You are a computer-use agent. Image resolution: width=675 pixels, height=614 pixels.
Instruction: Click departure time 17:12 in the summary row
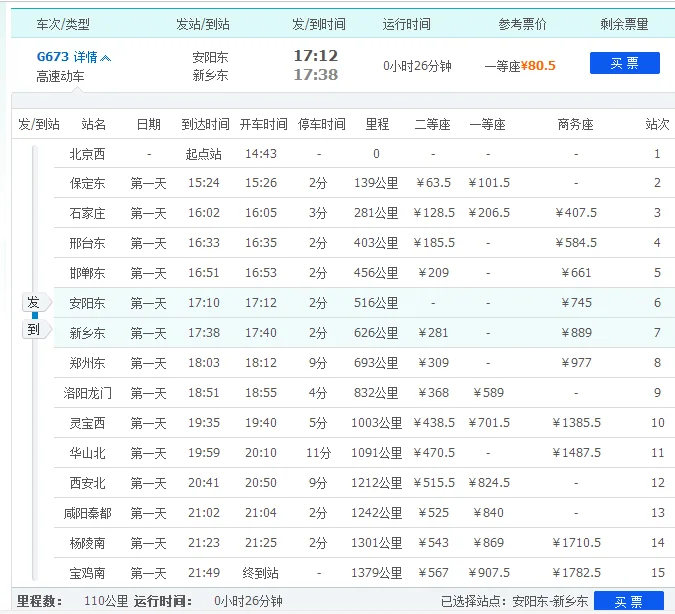pos(316,56)
